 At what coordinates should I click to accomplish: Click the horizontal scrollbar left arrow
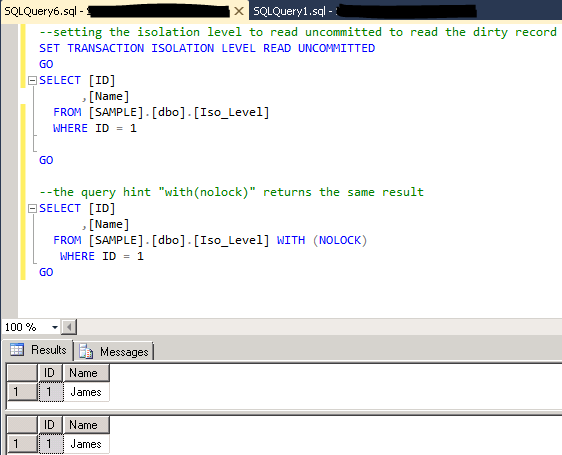click(x=69, y=327)
